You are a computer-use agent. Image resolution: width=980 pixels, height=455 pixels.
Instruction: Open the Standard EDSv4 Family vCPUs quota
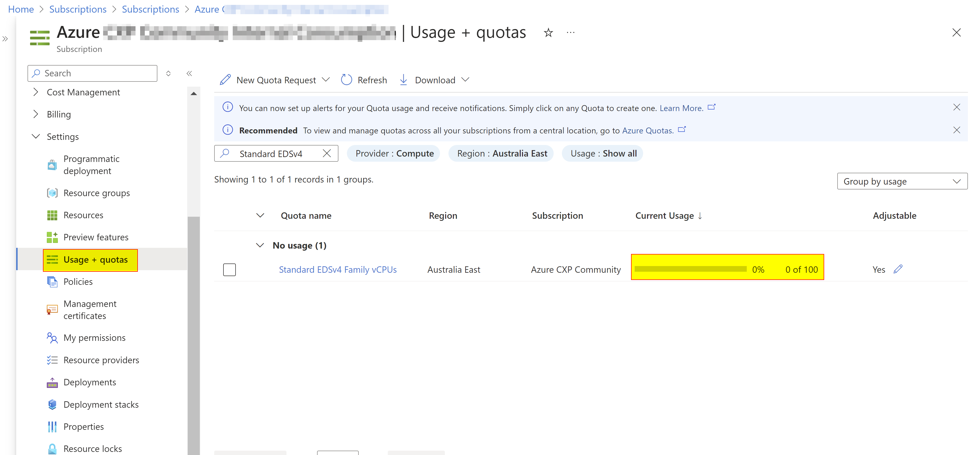click(337, 269)
